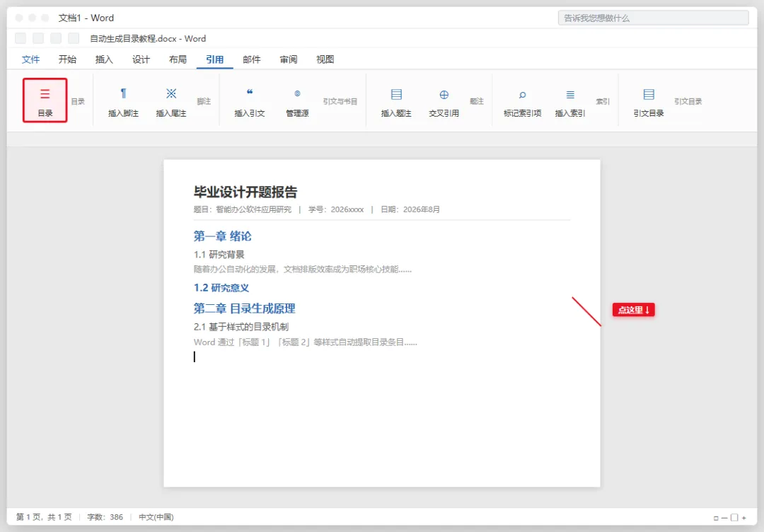Click the 日期：2026年8月 text
The image size is (764, 532).
pos(410,209)
